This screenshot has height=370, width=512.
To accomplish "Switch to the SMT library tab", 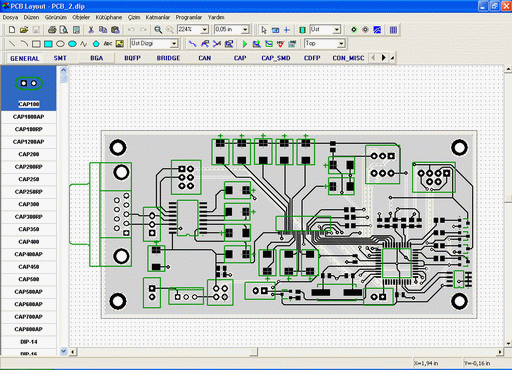I will coord(60,58).
